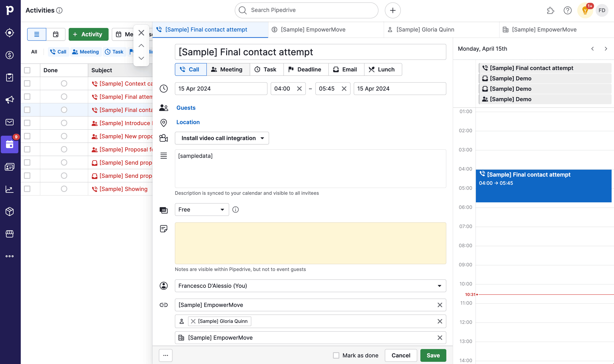Expand the owner dropdown showing Francesco D'Alessio

(439, 286)
